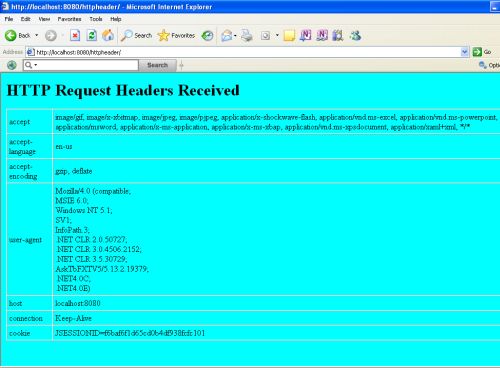This screenshot has width=500, height=368.
Task: Open the Help menu
Action: [116, 19]
